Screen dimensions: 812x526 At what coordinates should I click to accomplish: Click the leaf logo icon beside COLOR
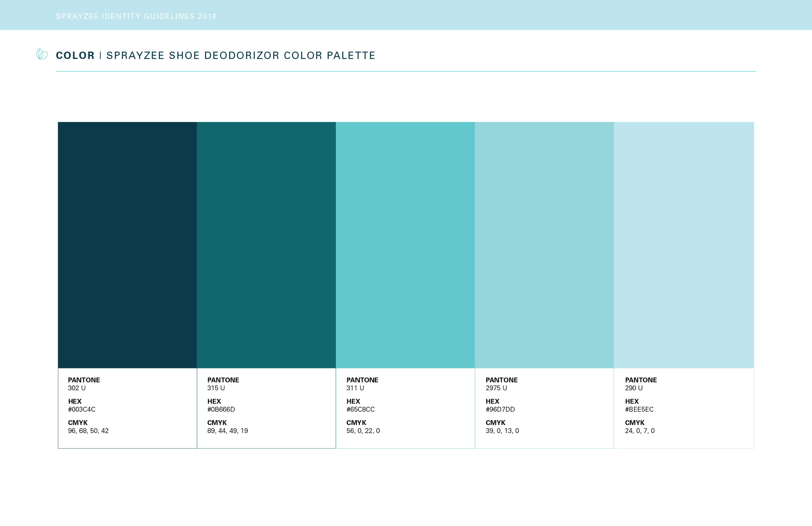[42, 54]
